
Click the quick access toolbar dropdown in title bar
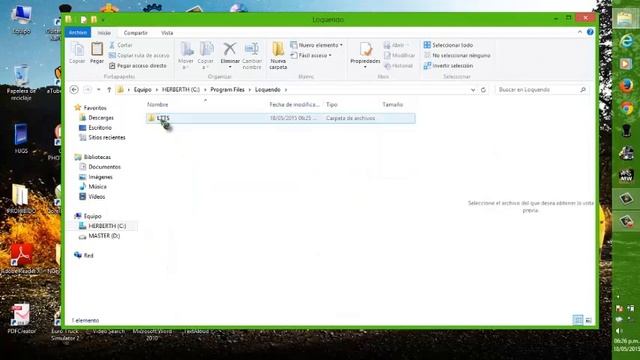(x=103, y=20)
